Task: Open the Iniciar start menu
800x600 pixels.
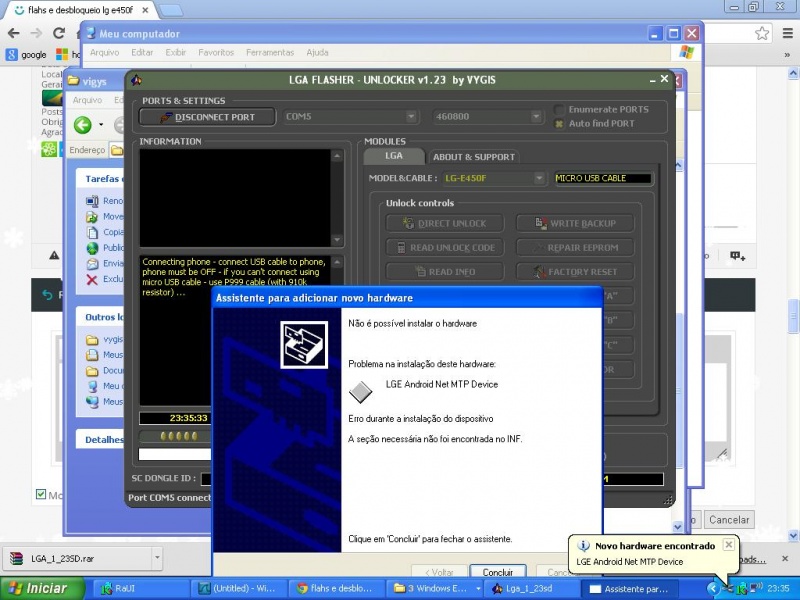Action: [x=41, y=589]
